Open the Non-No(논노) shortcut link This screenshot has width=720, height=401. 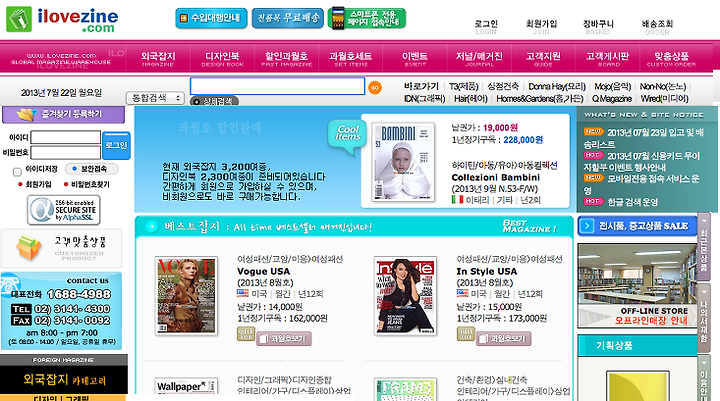point(663,86)
